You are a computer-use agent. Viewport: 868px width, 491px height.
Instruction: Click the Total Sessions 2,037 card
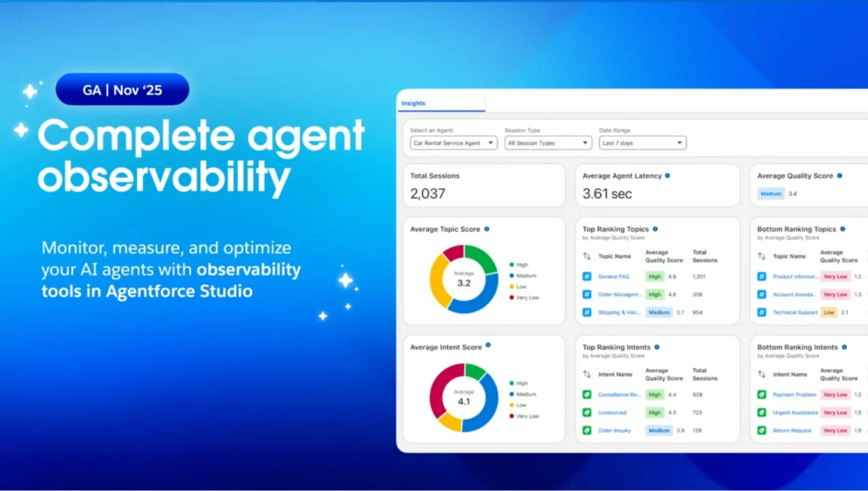coord(484,186)
